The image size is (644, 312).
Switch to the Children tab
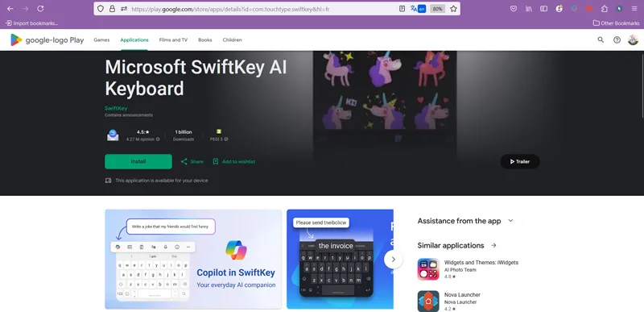[x=232, y=40]
